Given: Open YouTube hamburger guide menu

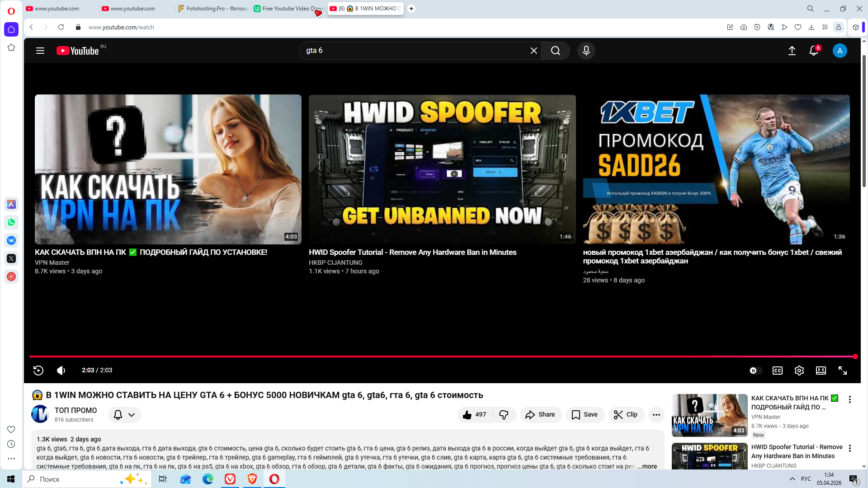Looking at the screenshot, I should click(x=40, y=51).
